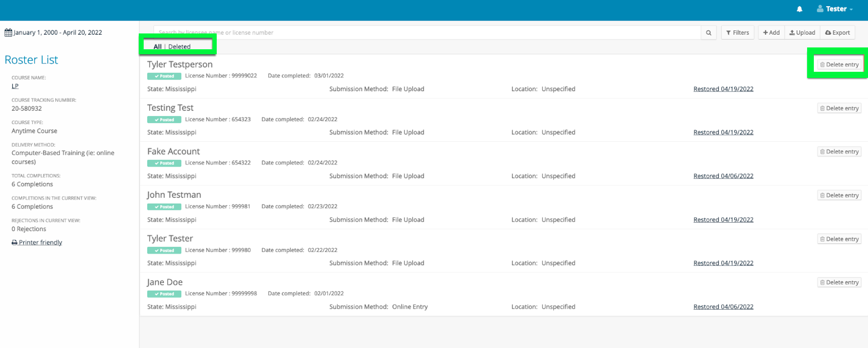
Task: Click Restored 04/19/2022 link for John Testman
Action: coord(723,220)
